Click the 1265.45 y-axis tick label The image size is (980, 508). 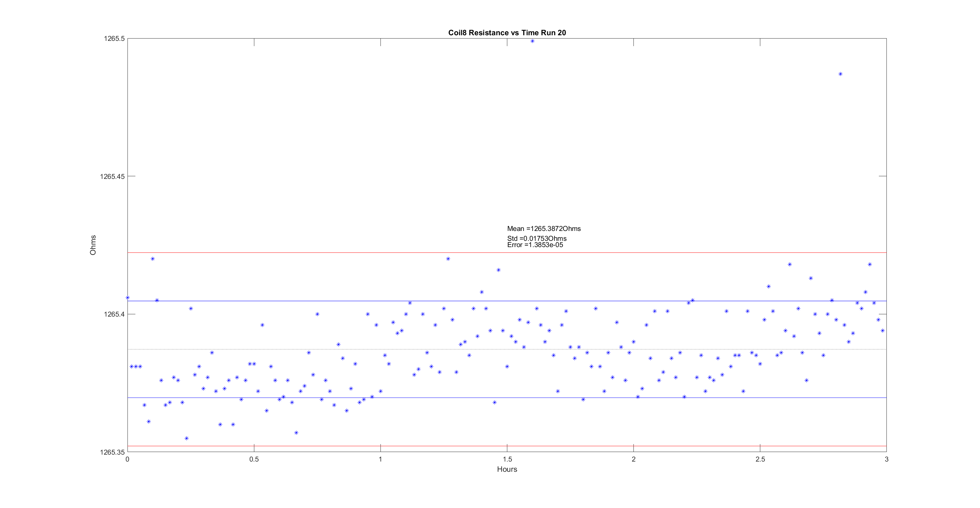point(112,177)
